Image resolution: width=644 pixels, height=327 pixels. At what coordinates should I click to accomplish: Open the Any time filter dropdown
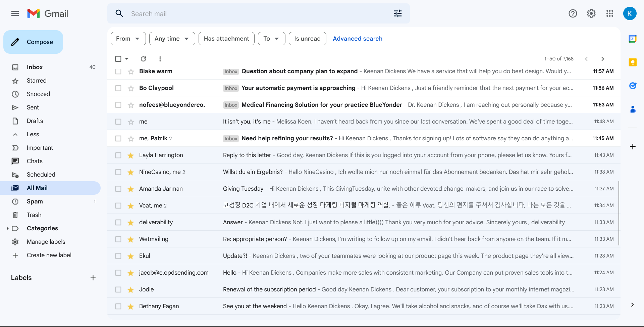point(172,39)
